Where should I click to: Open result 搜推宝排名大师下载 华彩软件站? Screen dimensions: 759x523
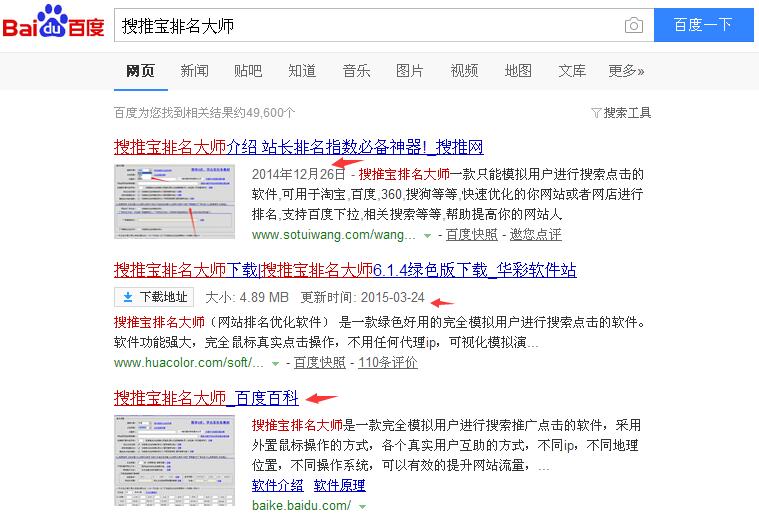point(345,270)
